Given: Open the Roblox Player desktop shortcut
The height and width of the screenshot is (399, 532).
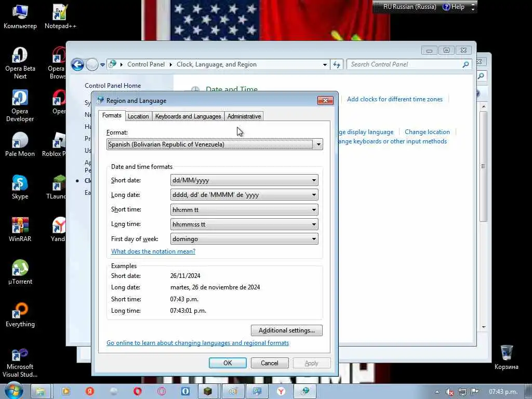Looking at the screenshot, I should pos(54,145).
